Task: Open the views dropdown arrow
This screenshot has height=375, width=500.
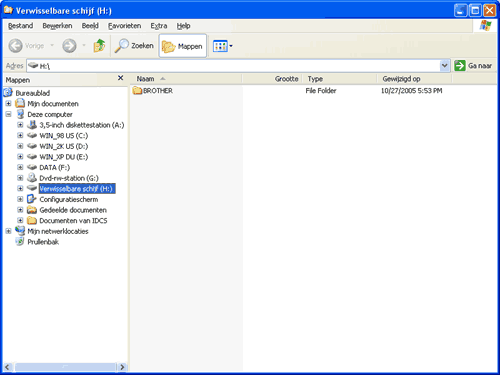Action: [231, 46]
